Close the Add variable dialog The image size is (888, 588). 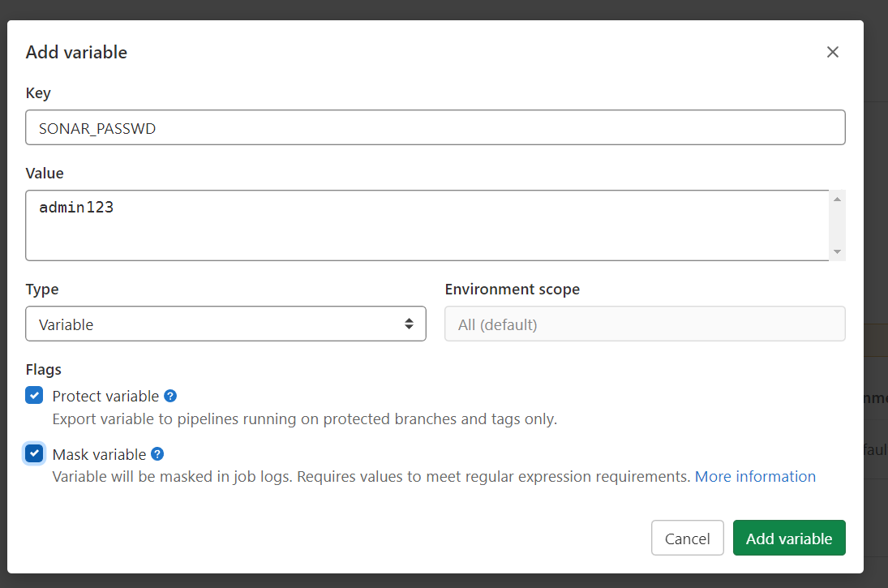[x=833, y=52]
